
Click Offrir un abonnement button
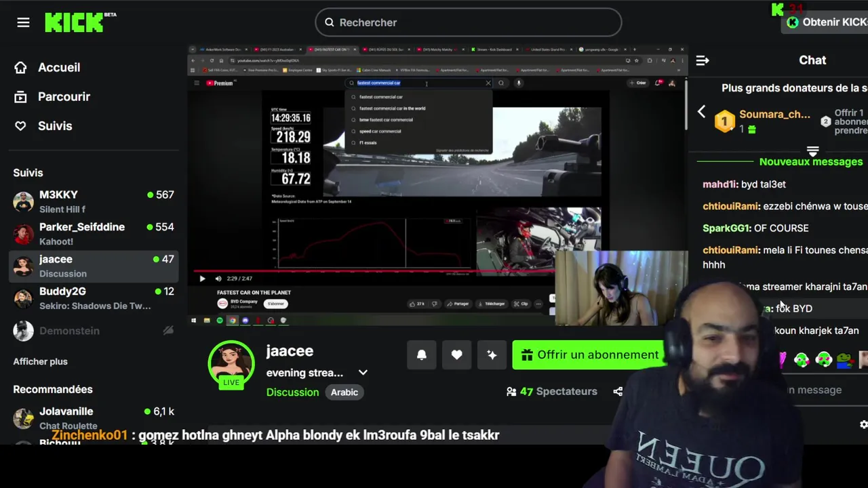point(589,355)
